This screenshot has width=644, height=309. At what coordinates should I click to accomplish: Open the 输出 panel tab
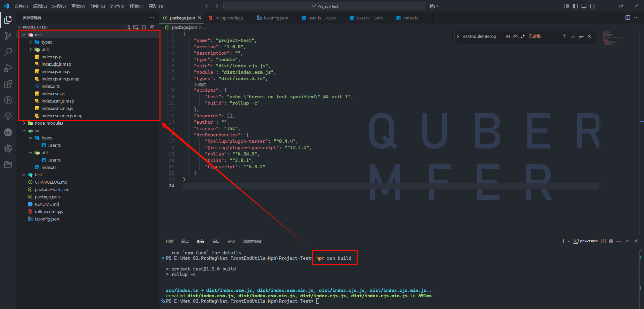pyautogui.click(x=185, y=241)
